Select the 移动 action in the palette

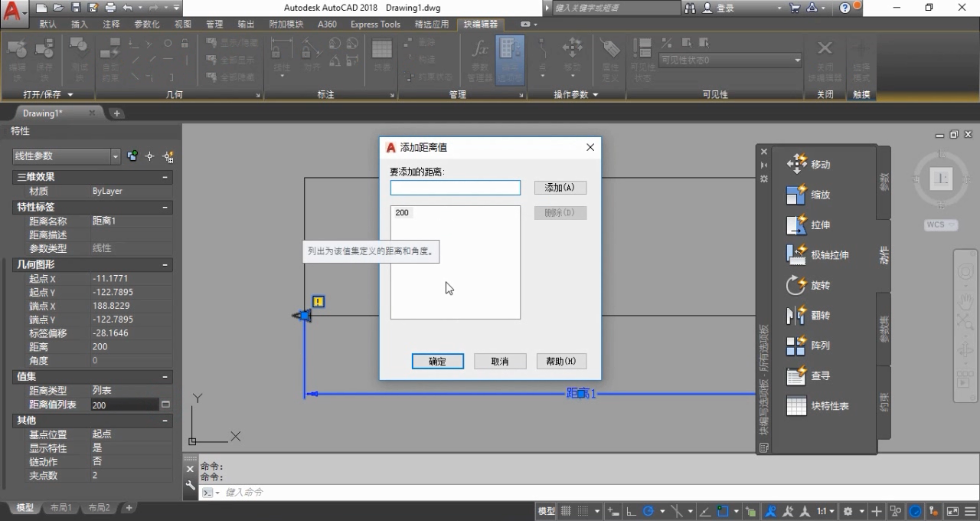click(808, 164)
